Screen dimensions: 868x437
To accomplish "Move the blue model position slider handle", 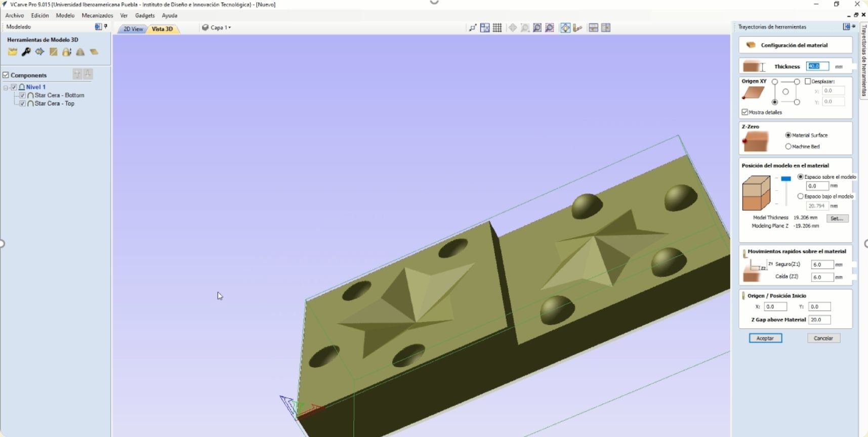I will (786, 179).
